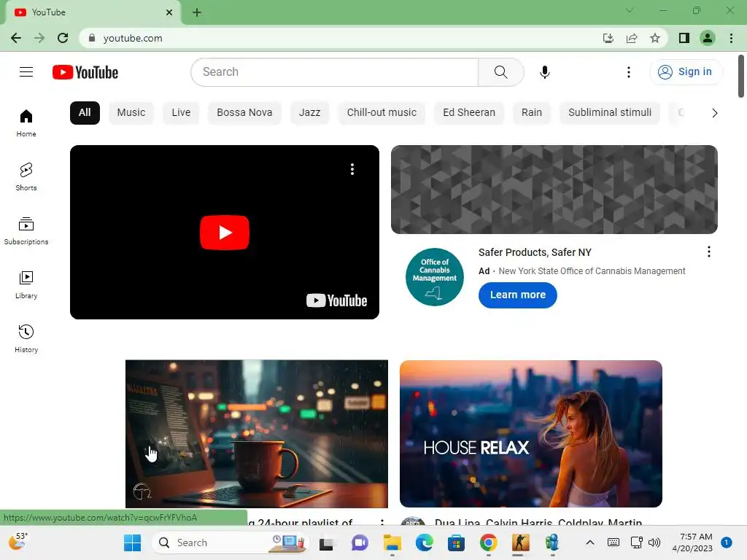Open the YouTube hamburger guide menu

click(26, 72)
